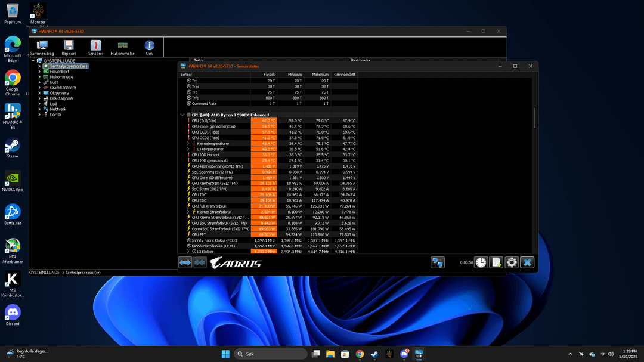Show hidden tray icons chevron
The height and width of the screenshot is (362, 644).
pyautogui.click(x=570, y=354)
